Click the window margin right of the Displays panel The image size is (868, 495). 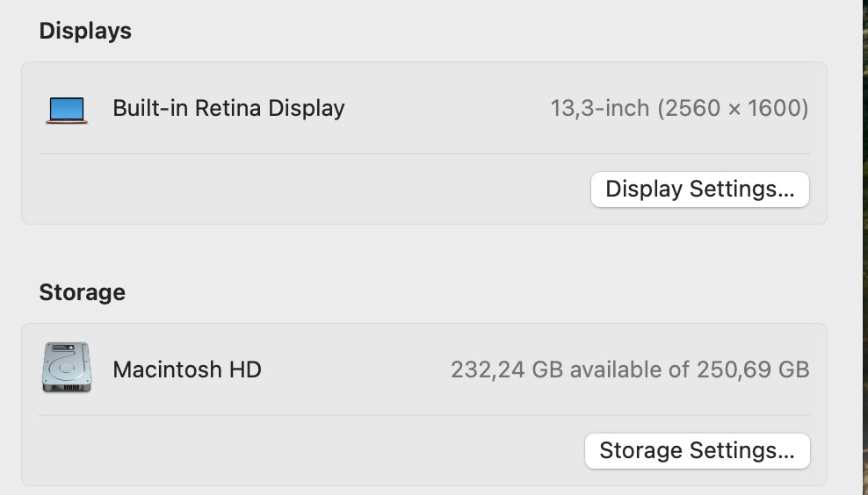point(843,140)
